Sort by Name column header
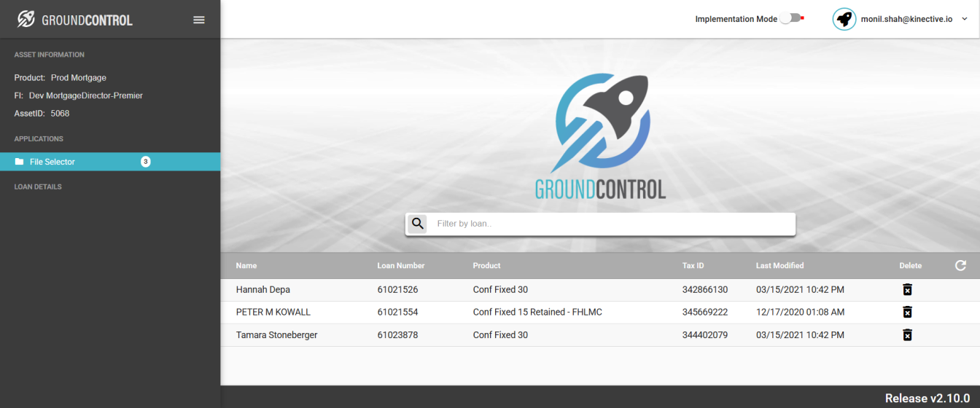The height and width of the screenshot is (408, 980). click(246, 266)
